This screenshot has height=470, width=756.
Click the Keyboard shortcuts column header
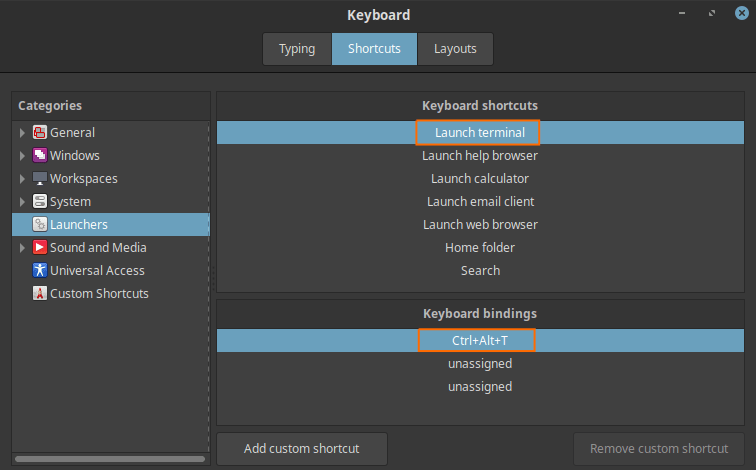[480, 106]
